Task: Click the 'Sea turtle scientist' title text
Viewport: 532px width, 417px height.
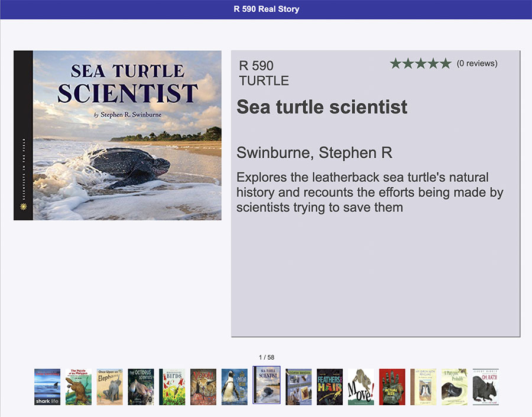Action: pos(322,107)
